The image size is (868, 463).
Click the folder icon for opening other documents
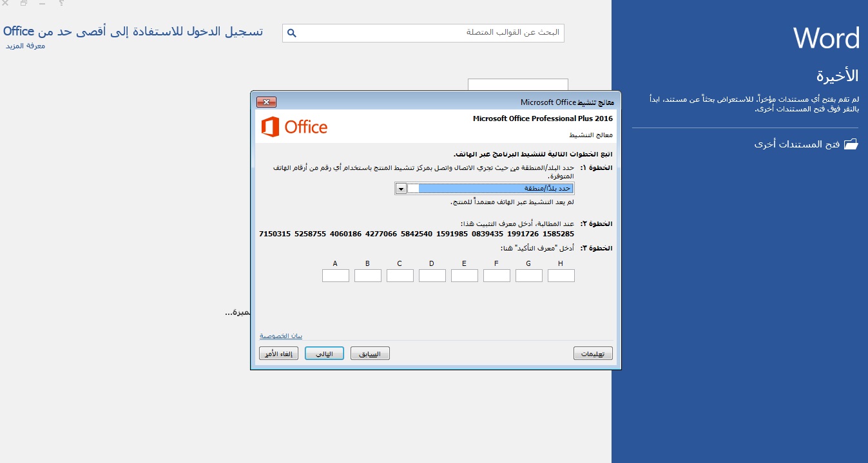tap(851, 144)
